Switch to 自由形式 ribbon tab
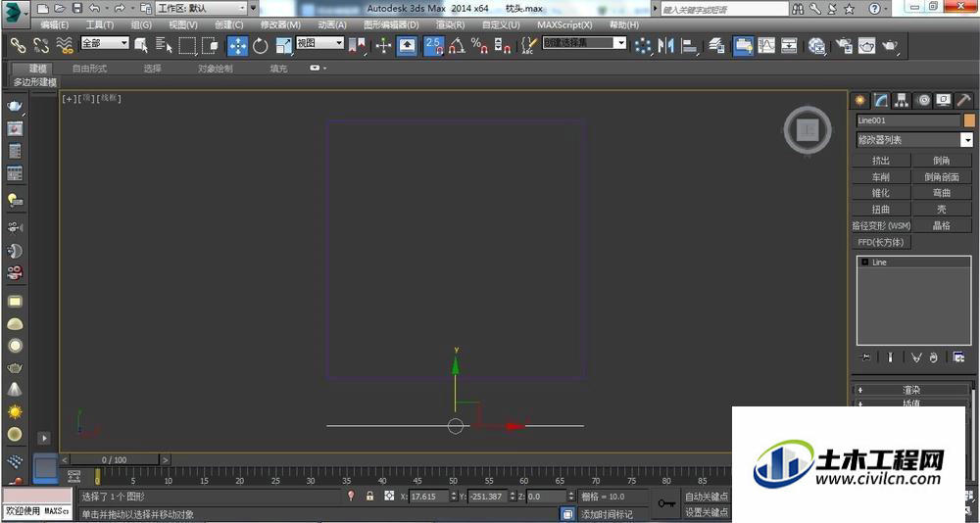Viewport: 980px width, 523px height. (89, 69)
